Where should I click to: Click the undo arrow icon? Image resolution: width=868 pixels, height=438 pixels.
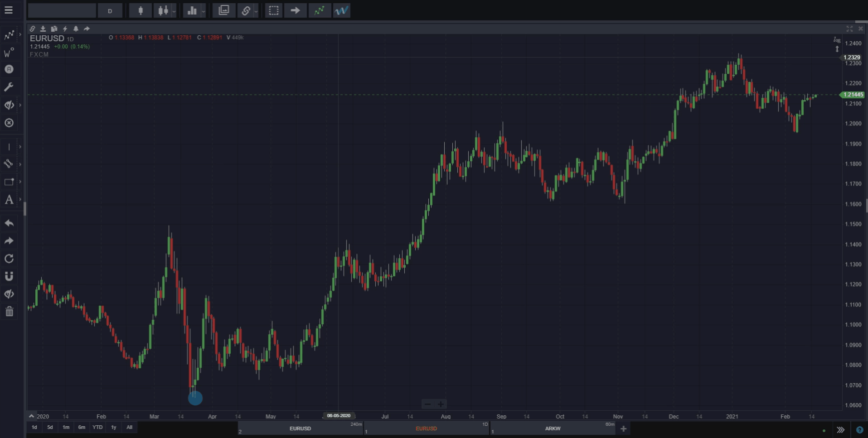9,223
